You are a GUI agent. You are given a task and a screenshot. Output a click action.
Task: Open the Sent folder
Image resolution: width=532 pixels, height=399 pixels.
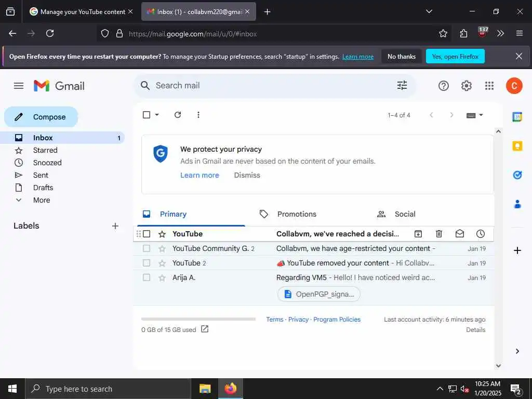point(41,175)
